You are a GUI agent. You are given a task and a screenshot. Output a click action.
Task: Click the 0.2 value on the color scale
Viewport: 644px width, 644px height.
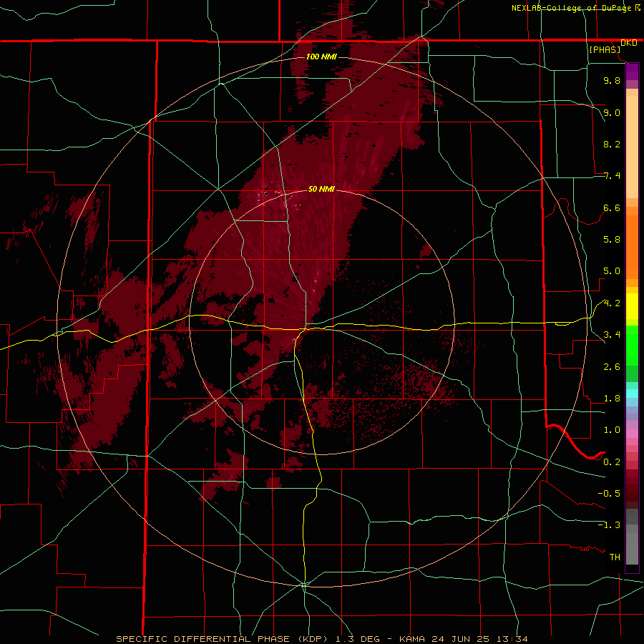pos(612,462)
